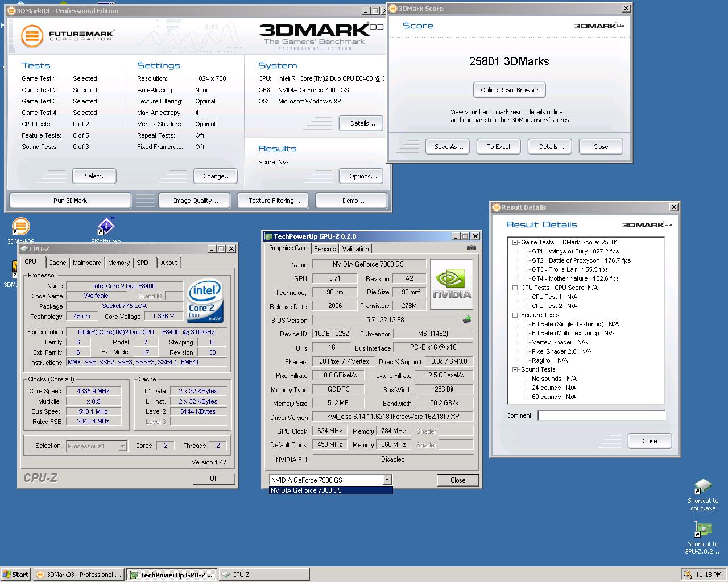Switch to the SPD tab in CPU-Z
728x582 pixels.
[x=143, y=263]
